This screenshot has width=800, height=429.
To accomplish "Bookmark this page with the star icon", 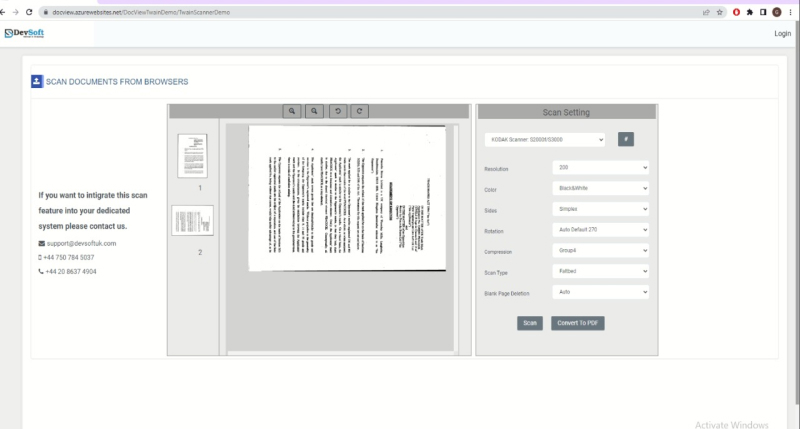I will (720, 11).
